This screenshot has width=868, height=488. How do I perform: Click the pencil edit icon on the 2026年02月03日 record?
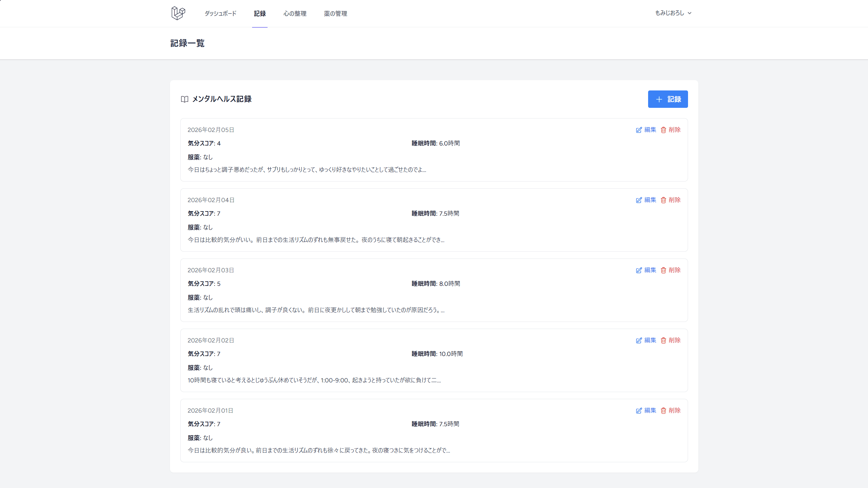pyautogui.click(x=638, y=270)
